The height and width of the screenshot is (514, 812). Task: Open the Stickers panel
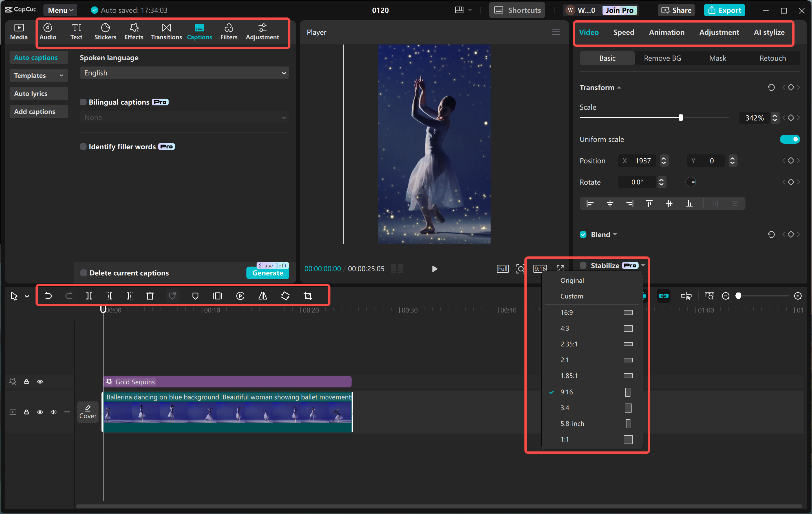pyautogui.click(x=105, y=31)
